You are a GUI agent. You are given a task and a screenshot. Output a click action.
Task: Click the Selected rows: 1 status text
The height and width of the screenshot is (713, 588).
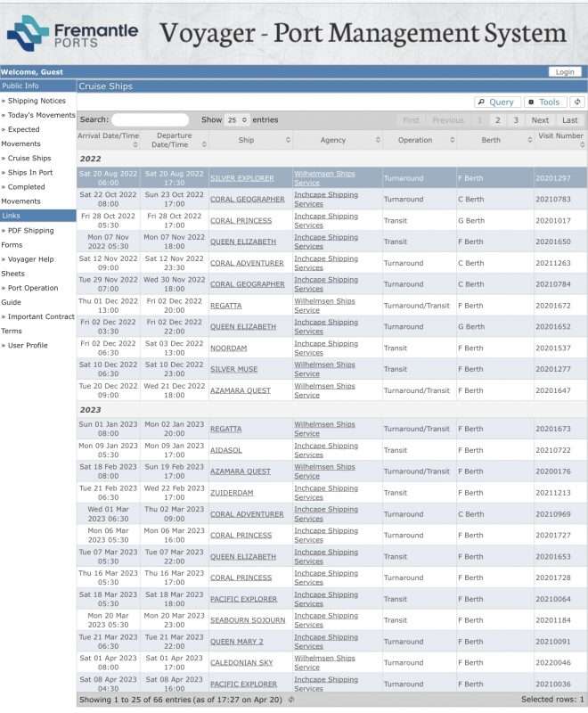(552, 700)
